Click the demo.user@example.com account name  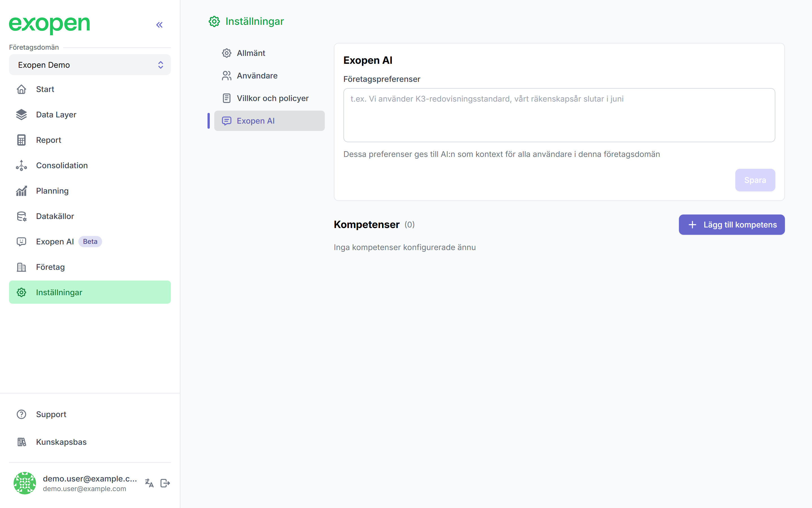90,478
